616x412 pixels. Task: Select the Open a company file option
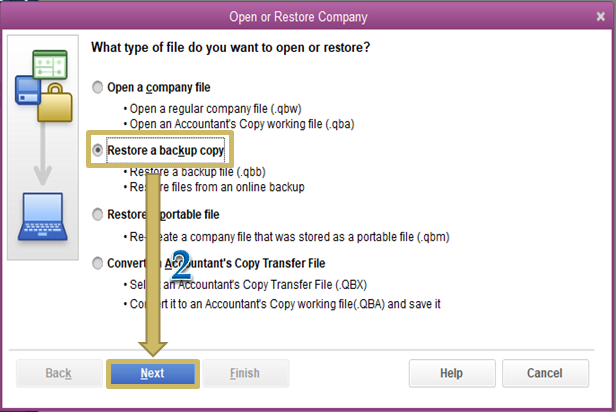[x=97, y=87]
